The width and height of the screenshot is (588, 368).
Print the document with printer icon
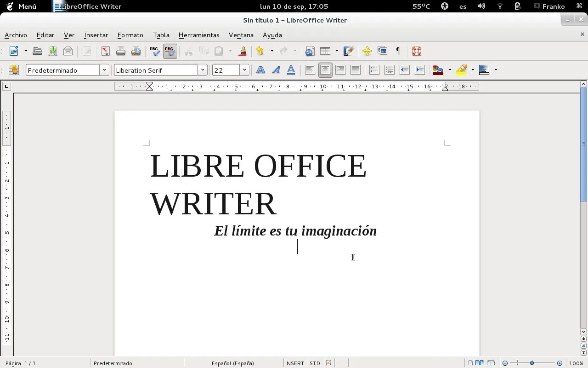coord(121,51)
